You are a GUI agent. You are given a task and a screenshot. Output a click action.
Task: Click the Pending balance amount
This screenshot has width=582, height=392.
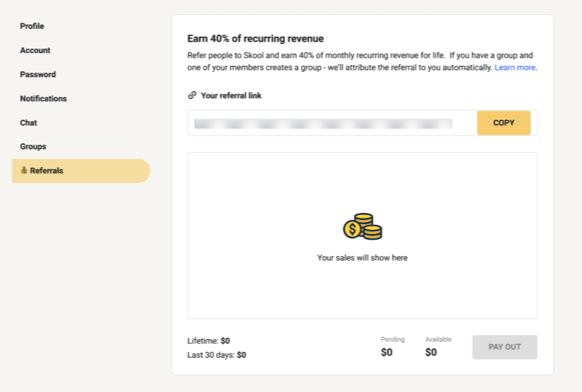point(387,353)
